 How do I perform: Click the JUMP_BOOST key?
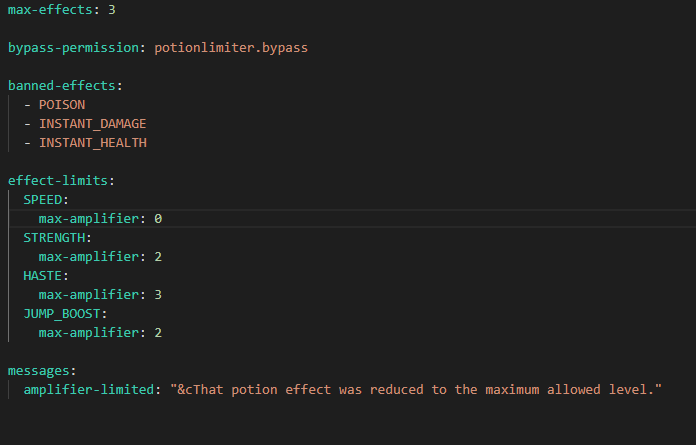(x=62, y=314)
